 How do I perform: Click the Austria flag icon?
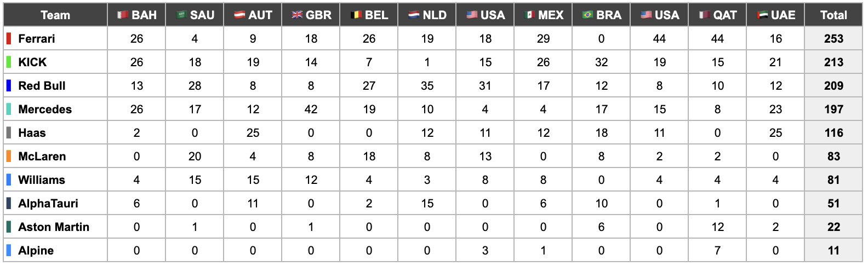(x=239, y=15)
